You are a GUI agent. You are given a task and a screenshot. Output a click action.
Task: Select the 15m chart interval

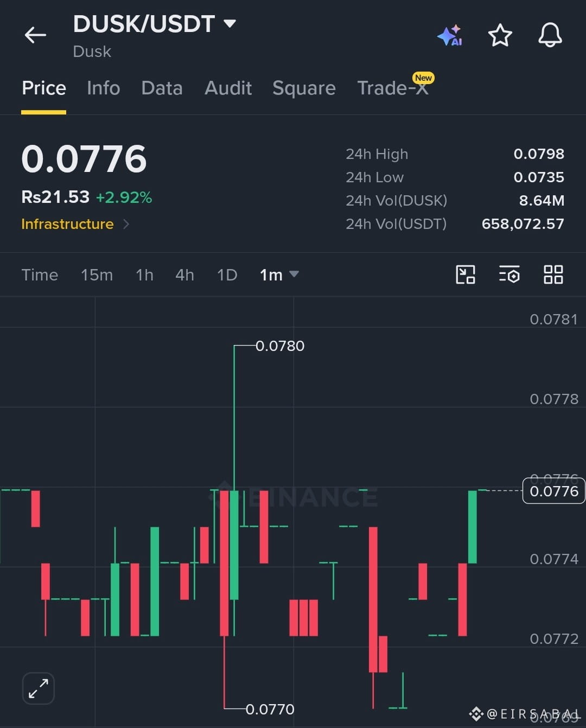point(97,275)
